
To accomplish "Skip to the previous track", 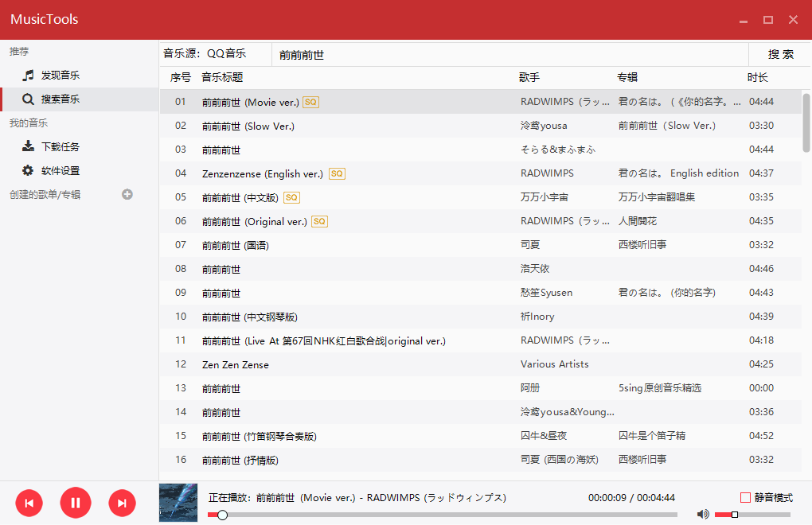I will click(x=29, y=503).
